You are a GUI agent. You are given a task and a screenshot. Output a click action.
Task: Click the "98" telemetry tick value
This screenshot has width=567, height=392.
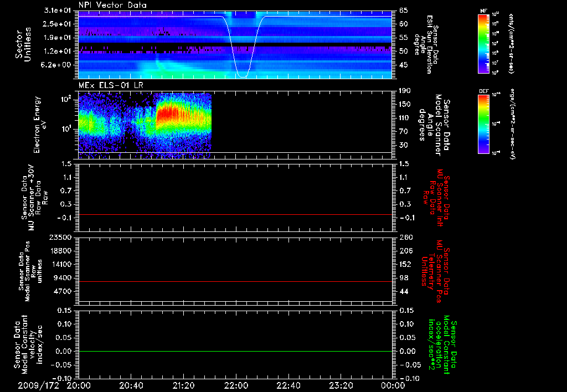click(x=404, y=278)
